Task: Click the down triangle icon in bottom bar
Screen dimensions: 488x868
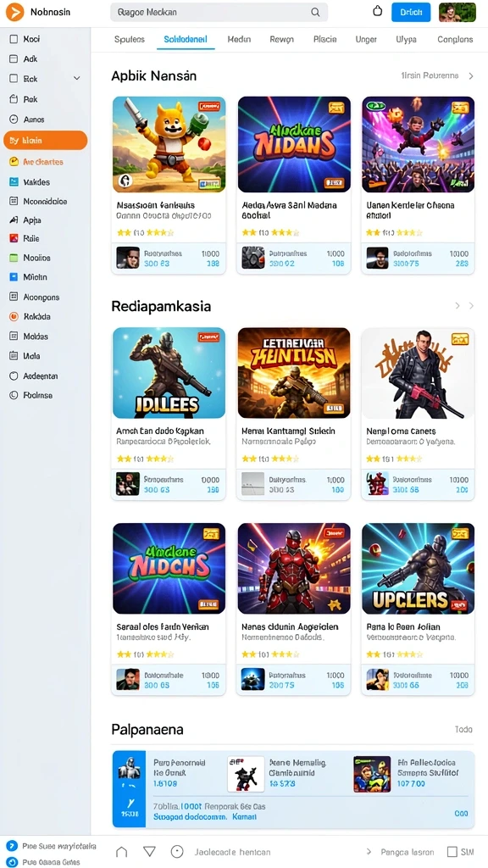Action: coord(149,851)
